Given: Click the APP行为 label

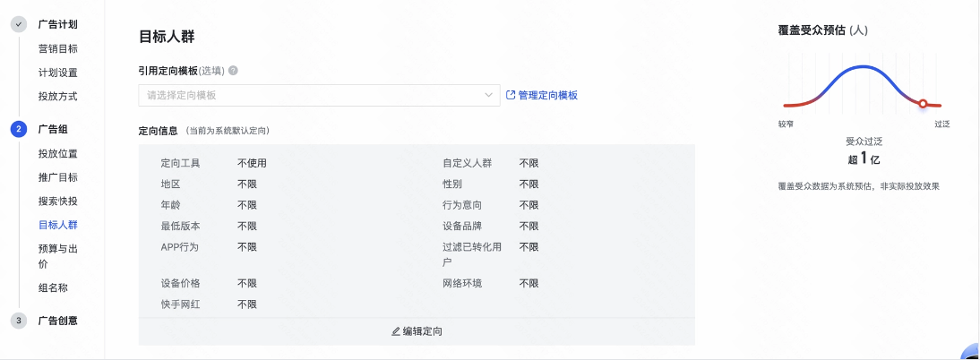Looking at the screenshot, I should [179, 247].
